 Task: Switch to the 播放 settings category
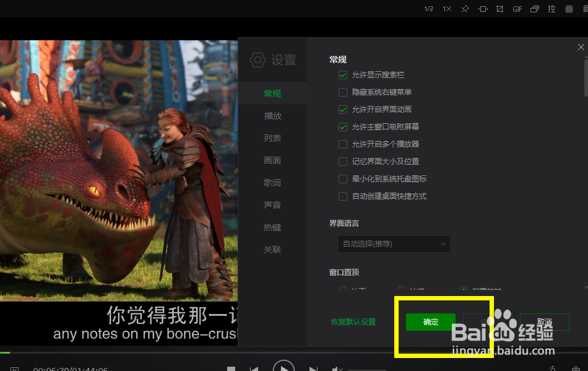272,116
